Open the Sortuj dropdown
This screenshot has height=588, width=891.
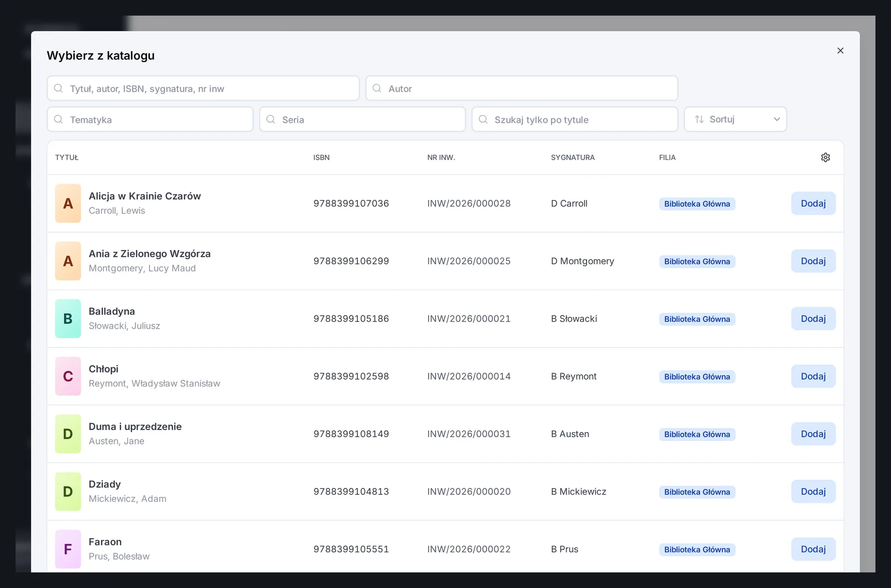point(735,119)
